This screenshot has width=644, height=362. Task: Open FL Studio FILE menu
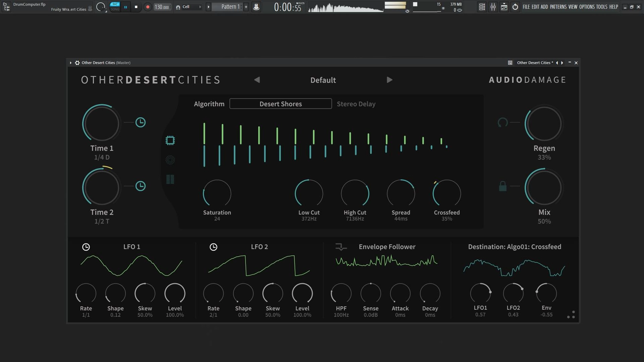coord(526,7)
